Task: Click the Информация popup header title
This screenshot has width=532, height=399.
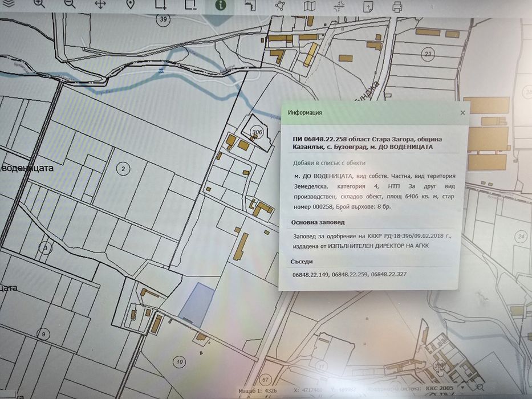Action: pyautogui.click(x=304, y=113)
